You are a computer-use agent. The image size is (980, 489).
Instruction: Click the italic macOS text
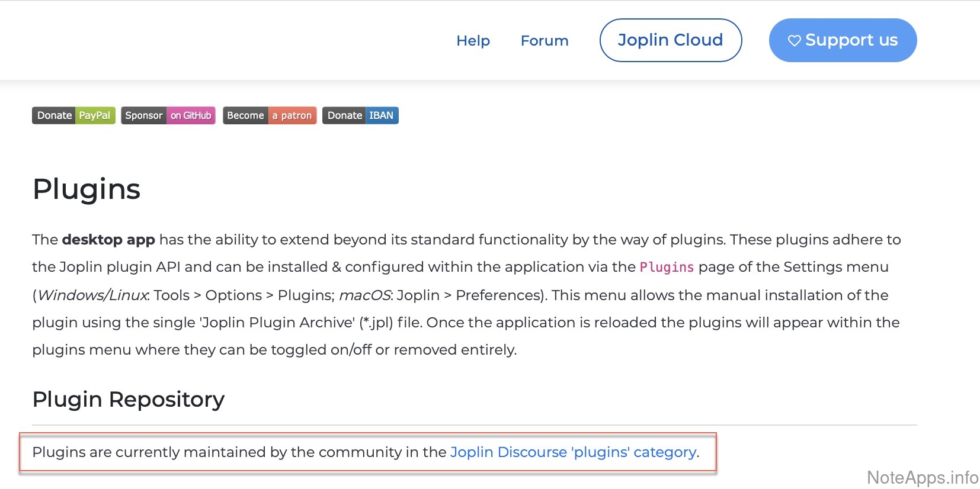(364, 295)
